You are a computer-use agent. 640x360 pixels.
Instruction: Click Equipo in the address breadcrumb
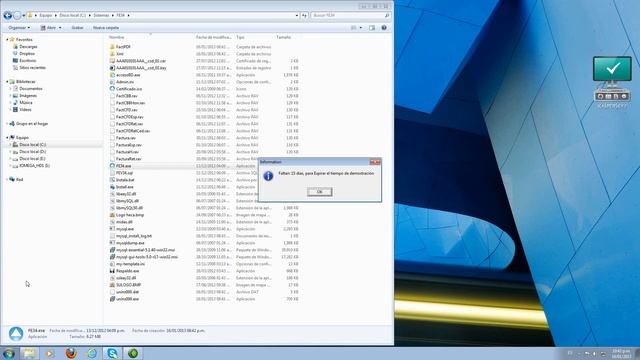coord(46,16)
